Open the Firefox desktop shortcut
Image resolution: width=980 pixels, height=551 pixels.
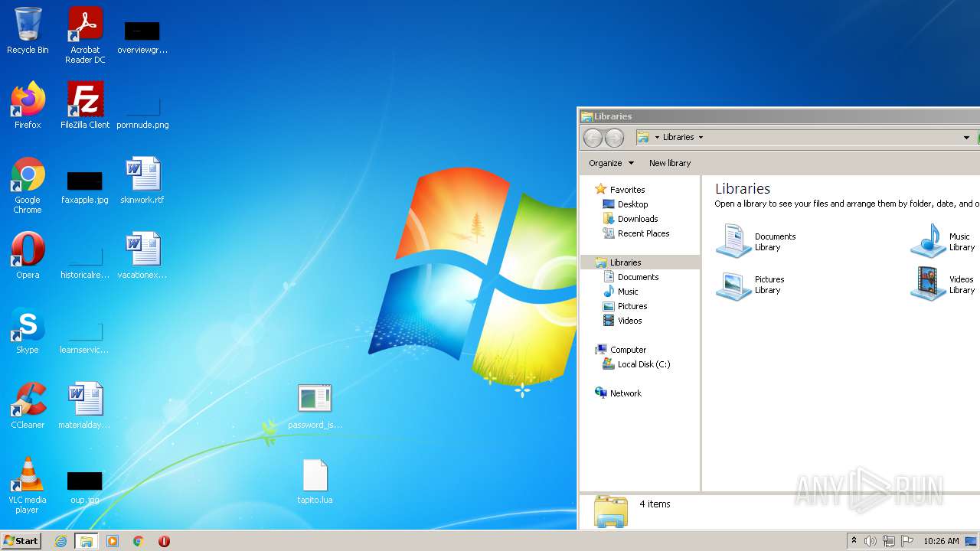pyautogui.click(x=28, y=106)
